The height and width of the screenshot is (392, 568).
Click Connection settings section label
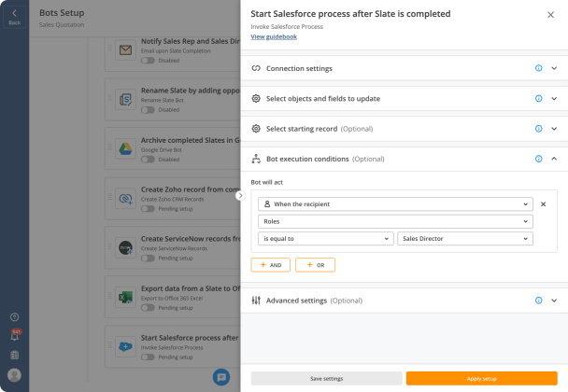[x=299, y=68]
